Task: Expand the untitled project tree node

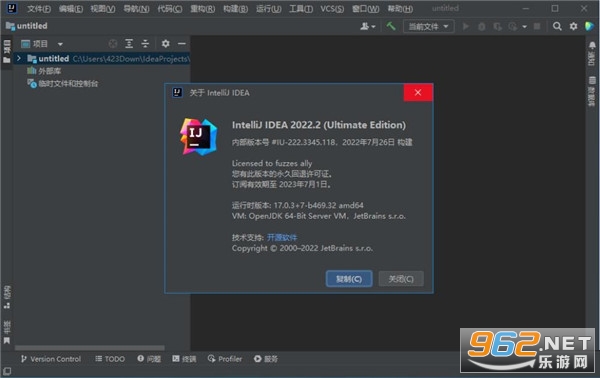Action: pos(18,58)
